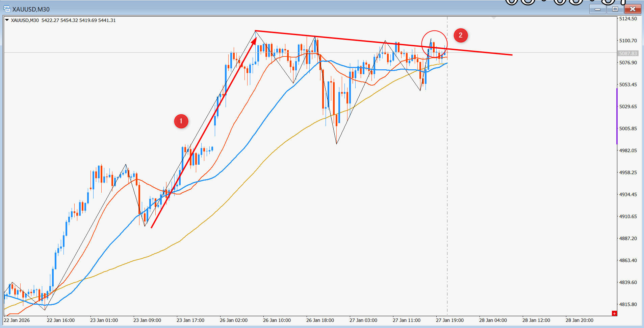This screenshot has width=644, height=328.
Task: Expand the triangle beside the XAUUSD,M30 chart label
Action: 7,20
